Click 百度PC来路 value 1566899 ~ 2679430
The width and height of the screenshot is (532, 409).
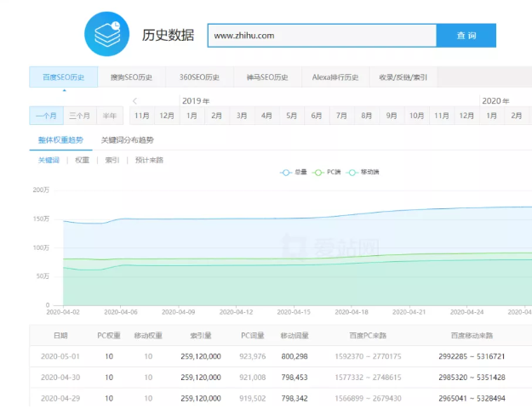368,399
